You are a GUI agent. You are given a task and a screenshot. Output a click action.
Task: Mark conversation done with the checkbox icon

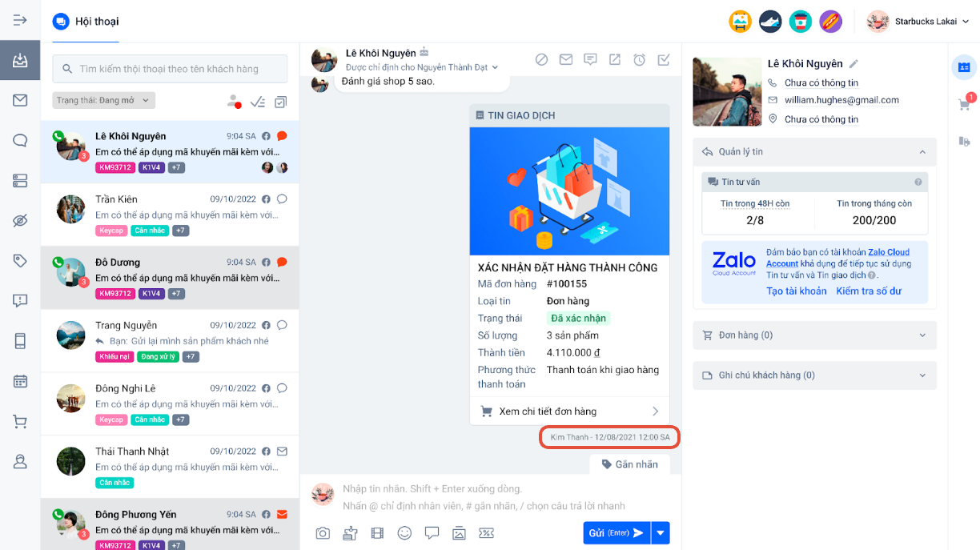(664, 59)
